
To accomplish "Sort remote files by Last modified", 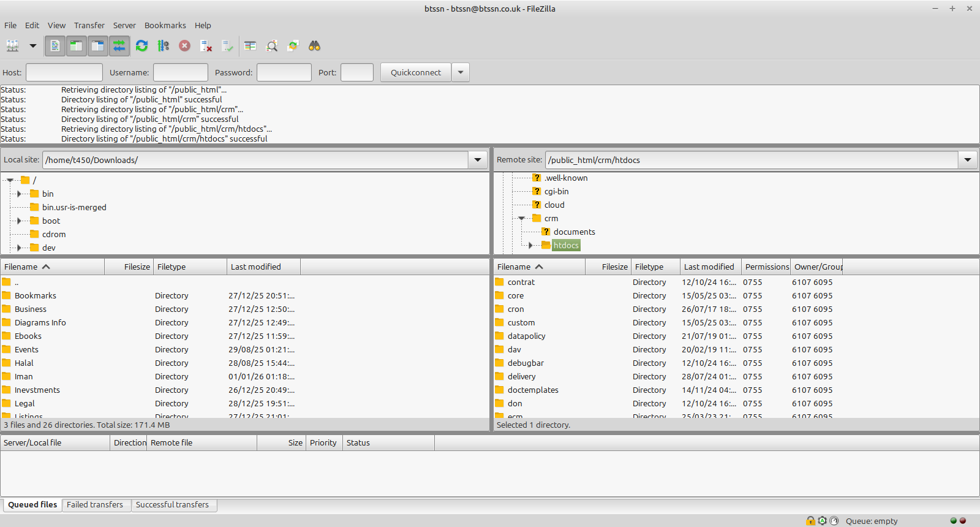I will pyautogui.click(x=709, y=267).
